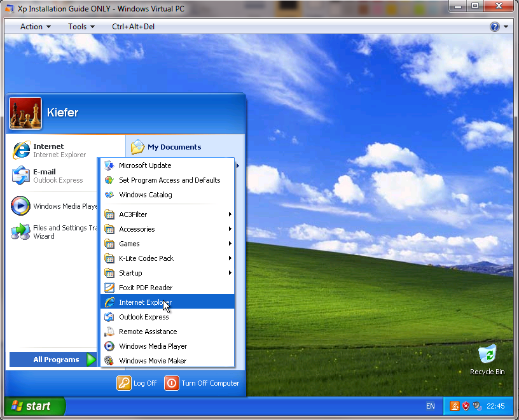Expand the Accessories submenu arrow

point(230,229)
